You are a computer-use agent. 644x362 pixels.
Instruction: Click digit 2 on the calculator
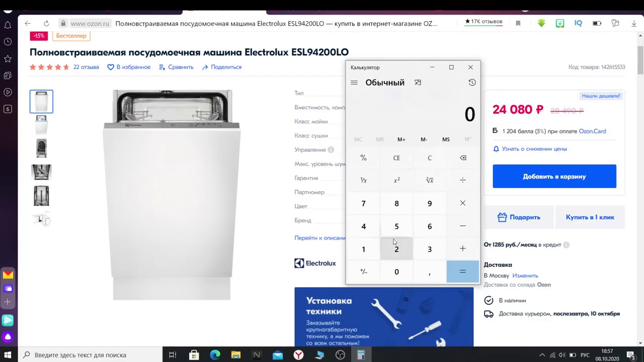396,249
